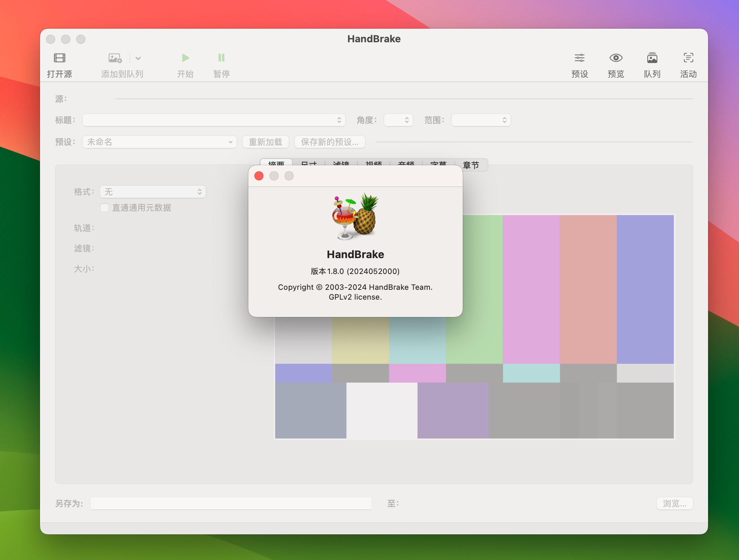Toggle the 直通通用元数据 checkbox
The width and height of the screenshot is (739, 560).
click(x=105, y=208)
